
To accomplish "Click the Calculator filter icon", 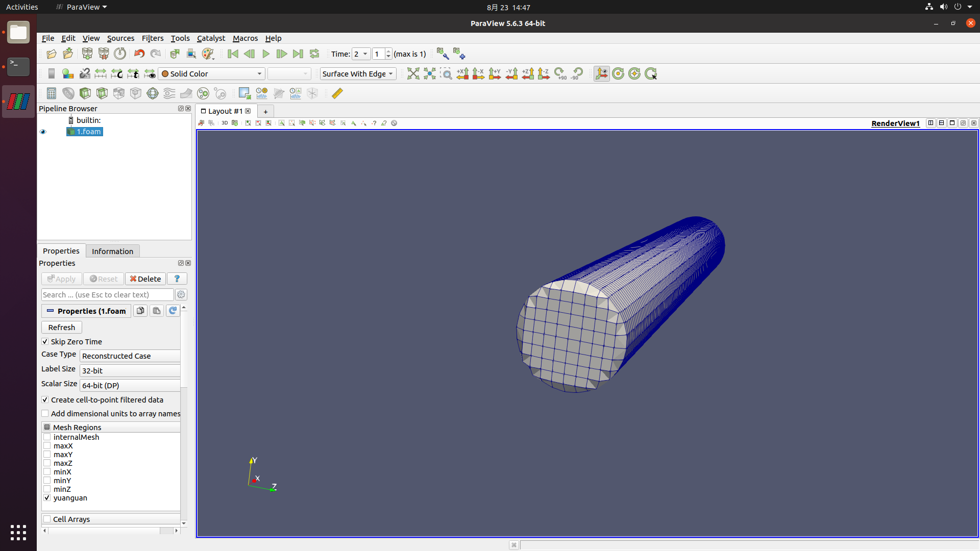I will (52, 93).
